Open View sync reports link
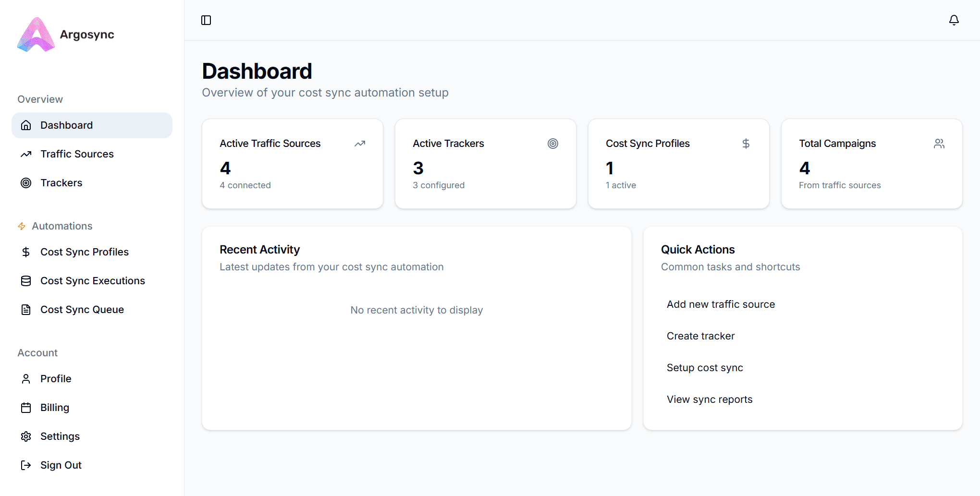 click(x=710, y=399)
